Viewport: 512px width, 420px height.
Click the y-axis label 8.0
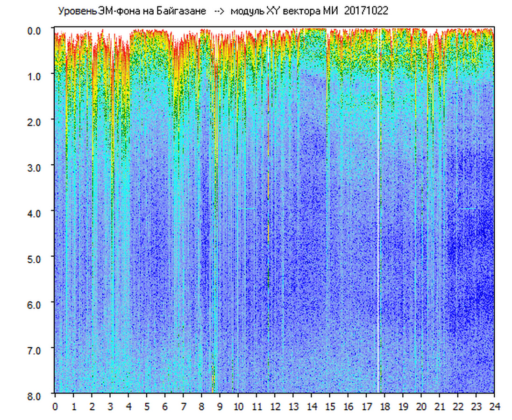[36, 395]
